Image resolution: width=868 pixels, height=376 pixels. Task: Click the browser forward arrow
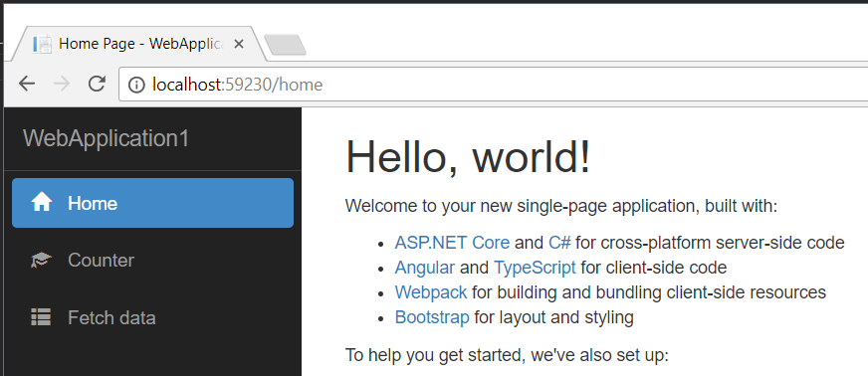[x=62, y=84]
